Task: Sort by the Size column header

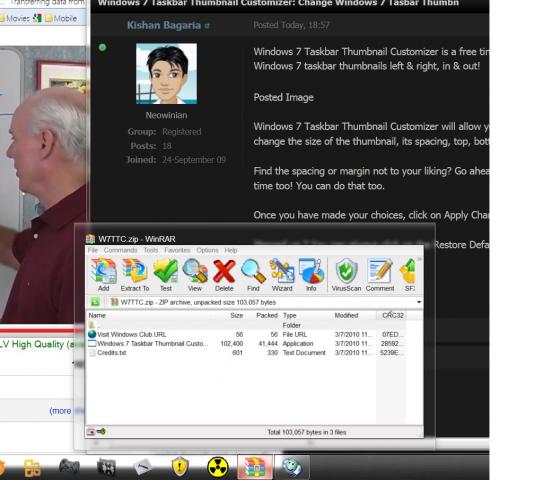Action: 237,315
